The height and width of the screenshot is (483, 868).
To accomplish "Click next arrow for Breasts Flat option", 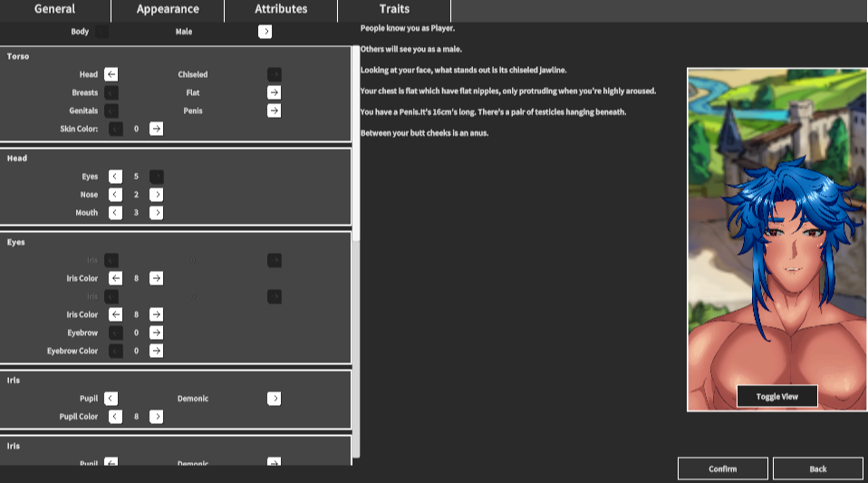I will click(274, 92).
